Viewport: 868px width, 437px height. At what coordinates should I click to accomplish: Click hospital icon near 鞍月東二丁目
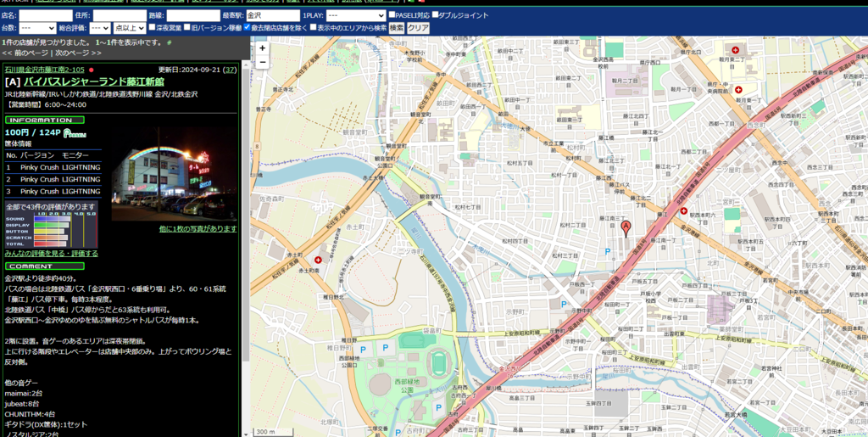(735, 50)
